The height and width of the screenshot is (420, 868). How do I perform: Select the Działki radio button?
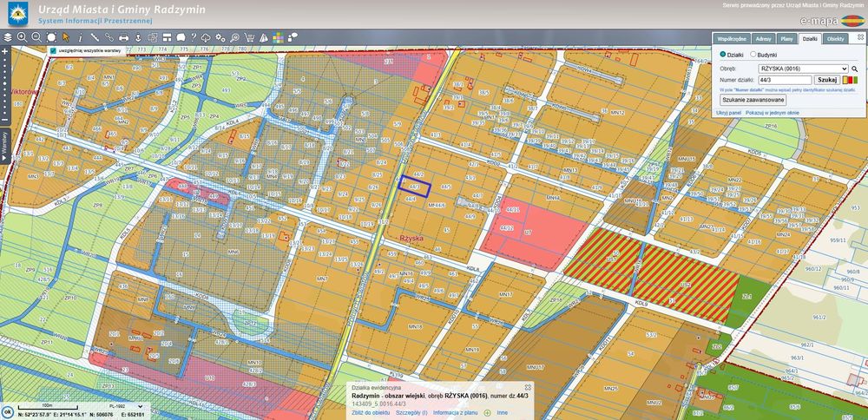(722, 55)
